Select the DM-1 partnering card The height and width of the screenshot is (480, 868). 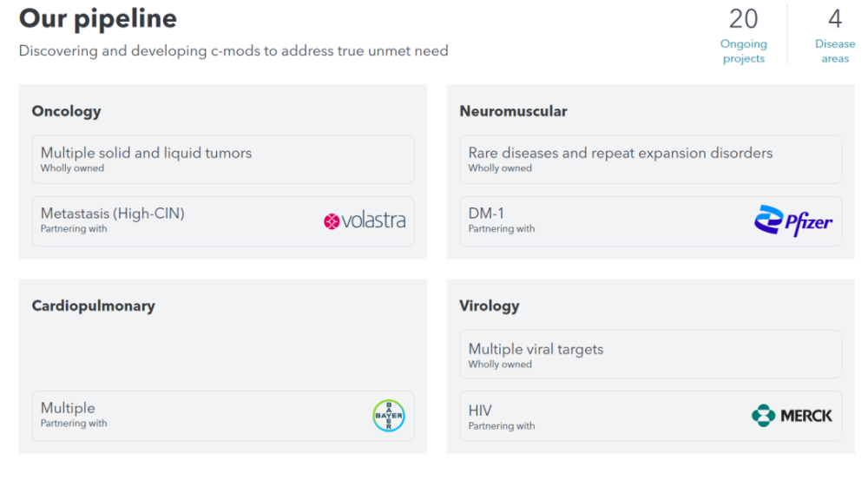pyautogui.click(x=650, y=221)
